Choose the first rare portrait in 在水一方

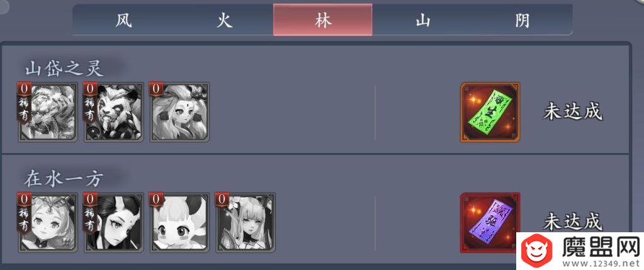click(x=48, y=222)
